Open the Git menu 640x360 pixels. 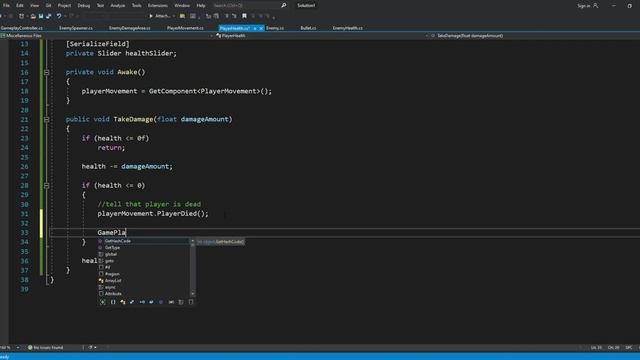pos(48,5)
